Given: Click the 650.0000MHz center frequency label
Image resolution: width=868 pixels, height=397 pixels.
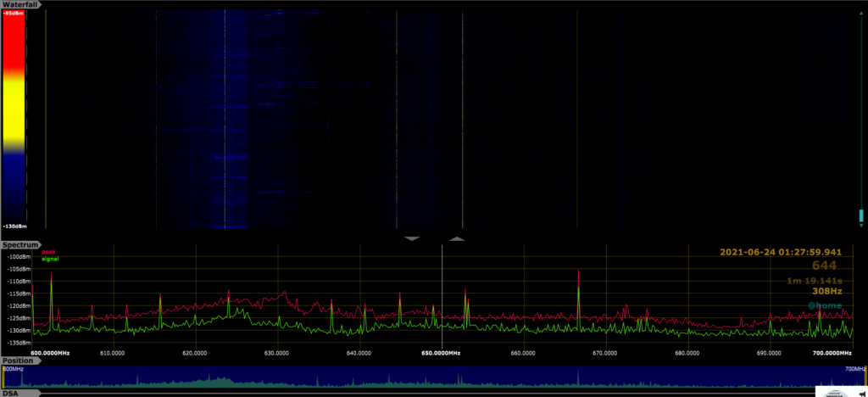Looking at the screenshot, I should (442, 353).
